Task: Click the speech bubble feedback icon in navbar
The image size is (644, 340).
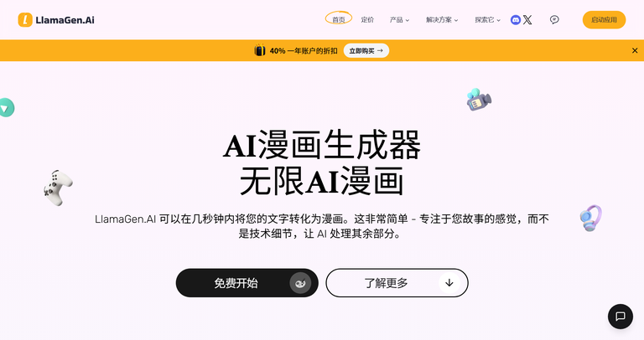Action: coord(554,20)
